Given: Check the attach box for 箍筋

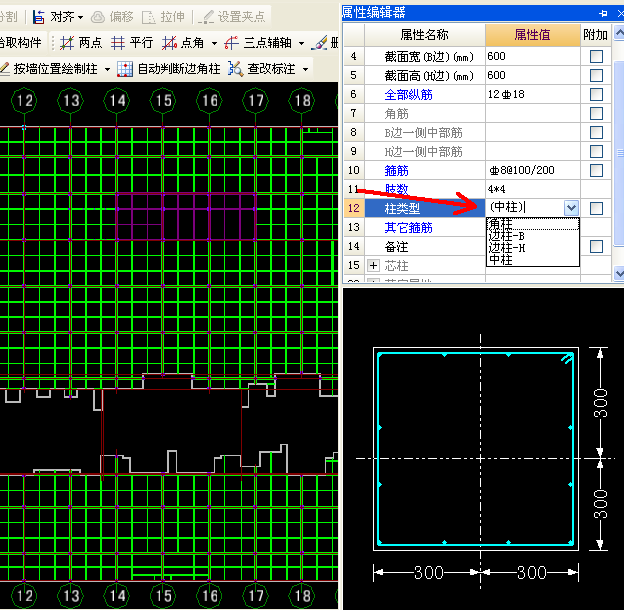Looking at the screenshot, I should (x=596, y=170).
